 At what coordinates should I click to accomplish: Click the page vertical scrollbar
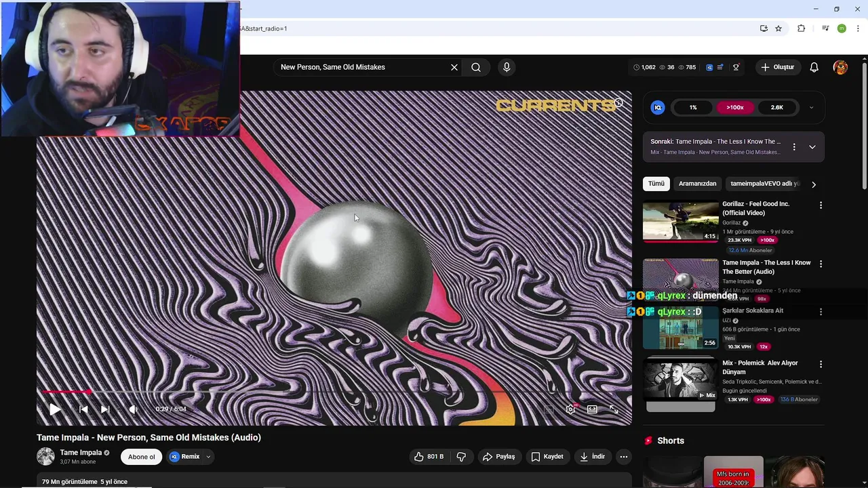[x=864, y=125]
